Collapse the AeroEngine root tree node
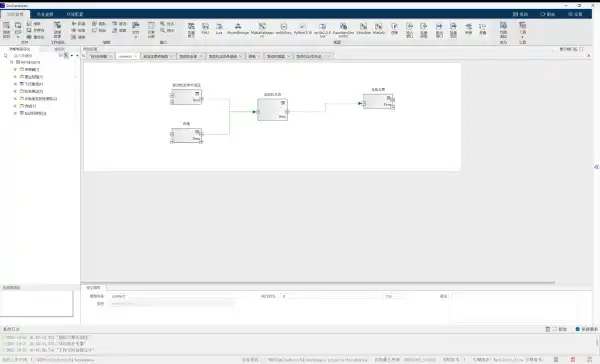 11,62
